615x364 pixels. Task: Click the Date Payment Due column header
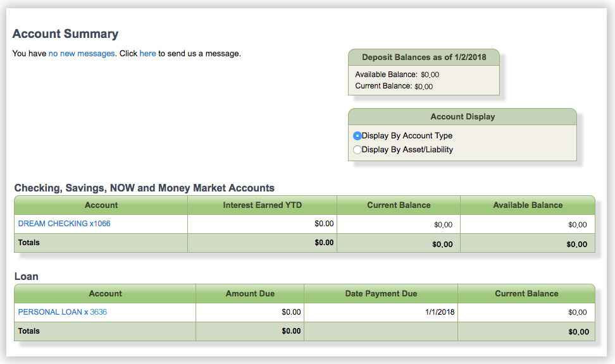point(381,294)
